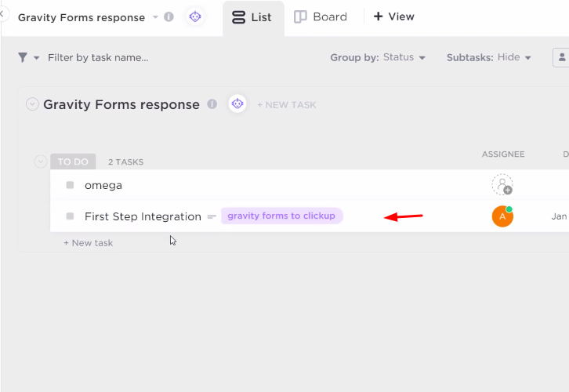
Task: Click Gravity Forms response title in top bar
Action: click(82, 17)
